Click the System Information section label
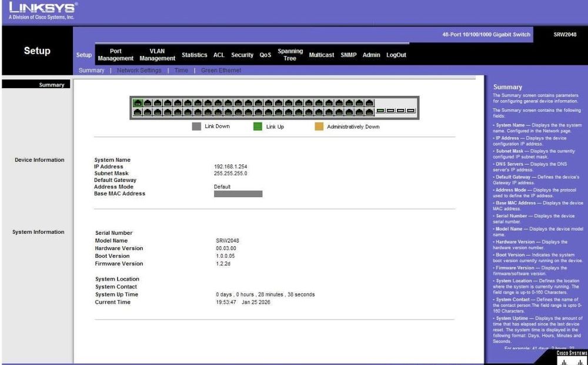This screenshot has width=588, height=365. [38, 232]
